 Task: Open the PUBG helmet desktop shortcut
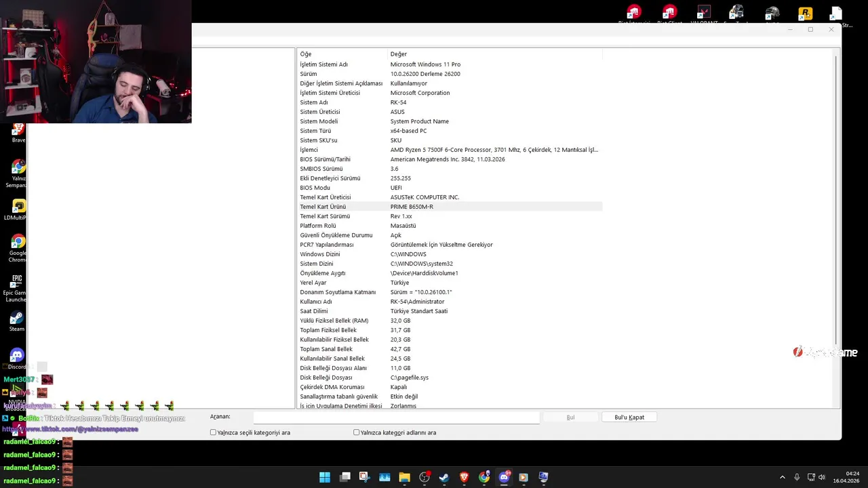772,14
